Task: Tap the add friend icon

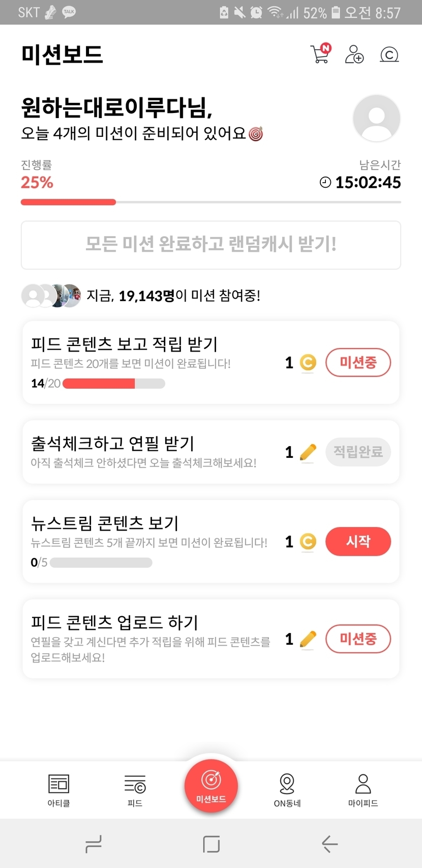Action: pyautogui.click(x=354, y=54)
